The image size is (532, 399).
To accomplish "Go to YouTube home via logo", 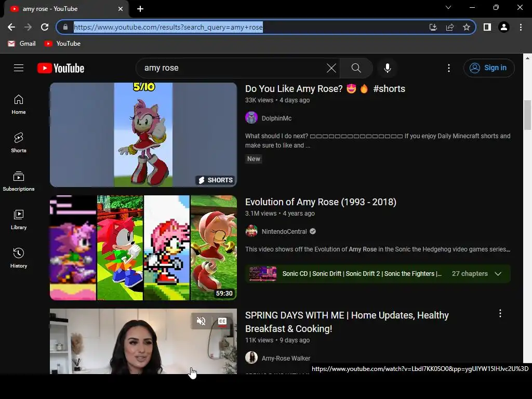I will pos(61,68).
